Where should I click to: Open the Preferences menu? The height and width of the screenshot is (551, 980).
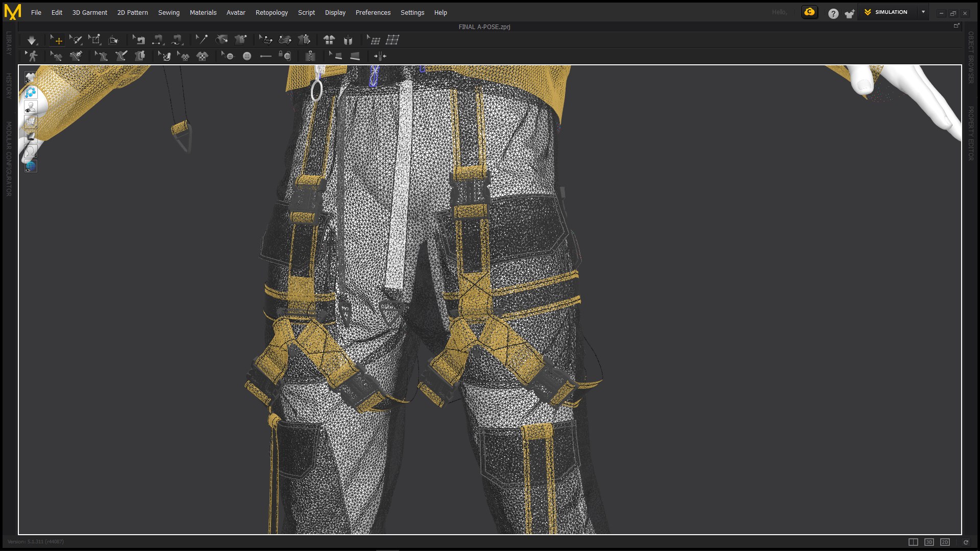click(373, 12)
